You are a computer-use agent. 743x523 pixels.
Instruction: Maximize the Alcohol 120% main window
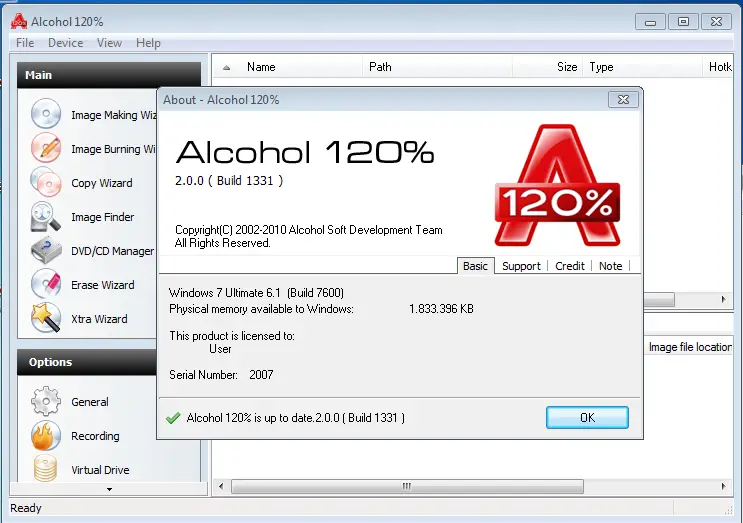(683, 22)
